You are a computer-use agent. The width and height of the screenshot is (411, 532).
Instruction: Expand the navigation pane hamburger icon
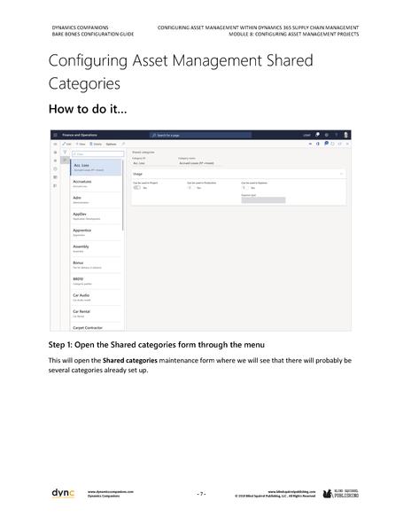(x=55, y=144)
